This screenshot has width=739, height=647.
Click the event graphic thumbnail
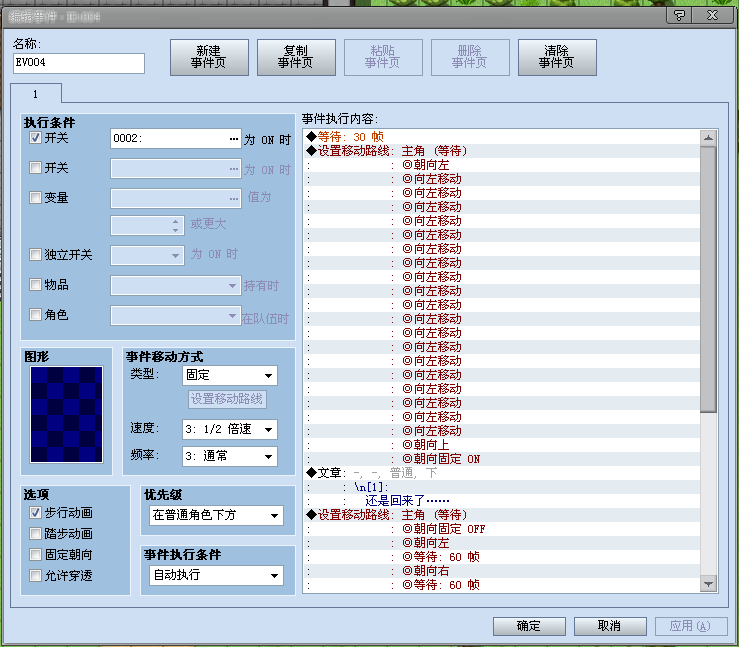pos(66,414)
